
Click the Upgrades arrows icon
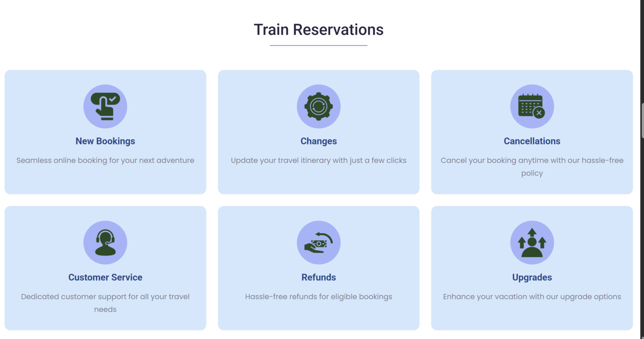[532, 242]
